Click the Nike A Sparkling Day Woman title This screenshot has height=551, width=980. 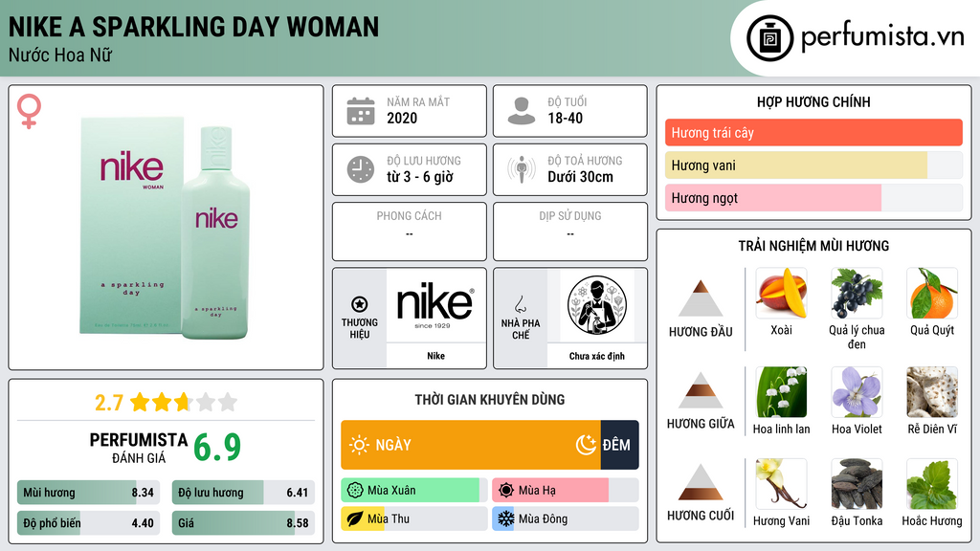point(193,27)
